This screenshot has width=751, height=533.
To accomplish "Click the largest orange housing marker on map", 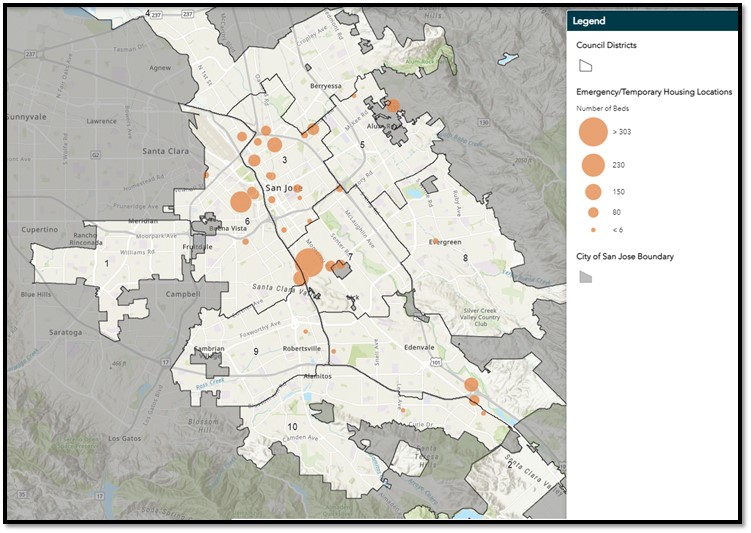I will (x=308, y=264).
